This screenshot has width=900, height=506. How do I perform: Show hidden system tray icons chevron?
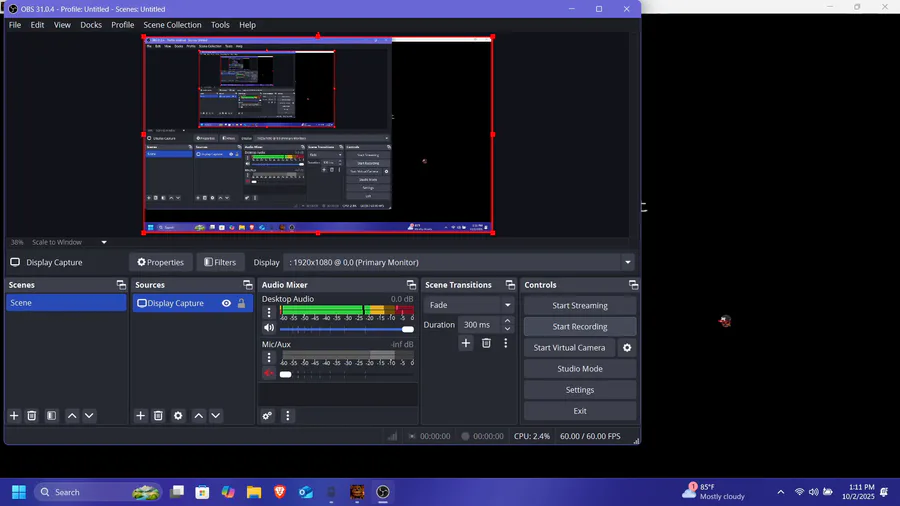tap(781, 492)
